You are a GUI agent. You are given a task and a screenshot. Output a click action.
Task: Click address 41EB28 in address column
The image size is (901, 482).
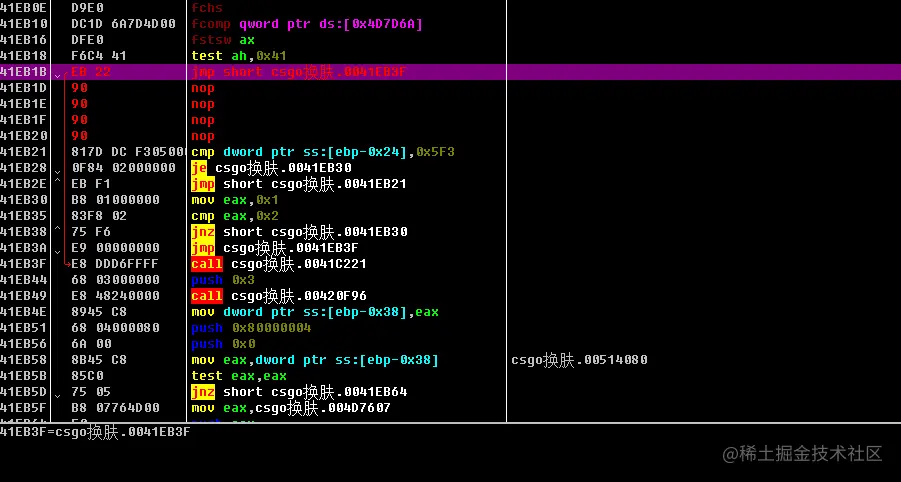point(24,168)
